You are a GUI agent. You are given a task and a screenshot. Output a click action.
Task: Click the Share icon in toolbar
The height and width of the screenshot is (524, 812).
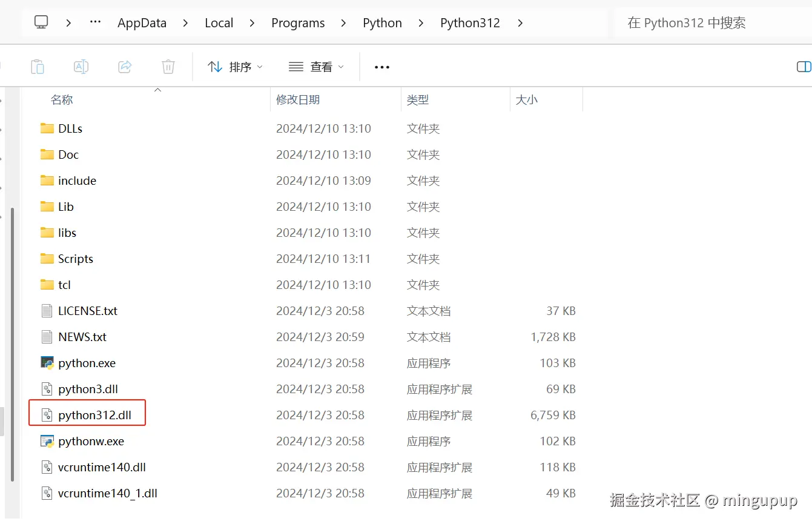tap(125, 67)
